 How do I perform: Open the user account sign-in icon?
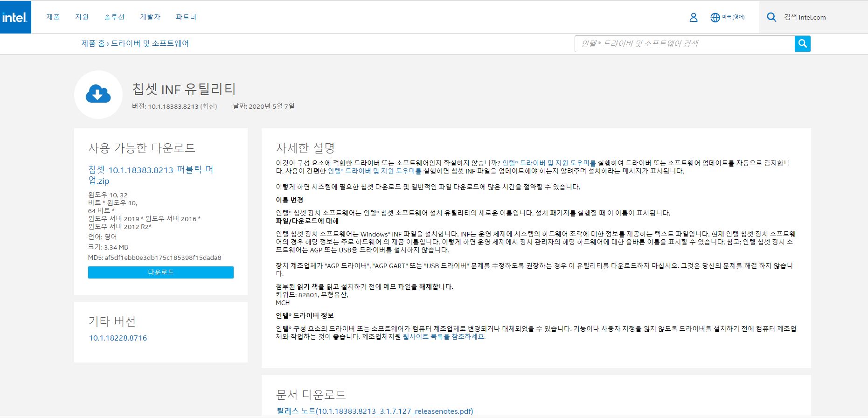(x=694, y=17)
